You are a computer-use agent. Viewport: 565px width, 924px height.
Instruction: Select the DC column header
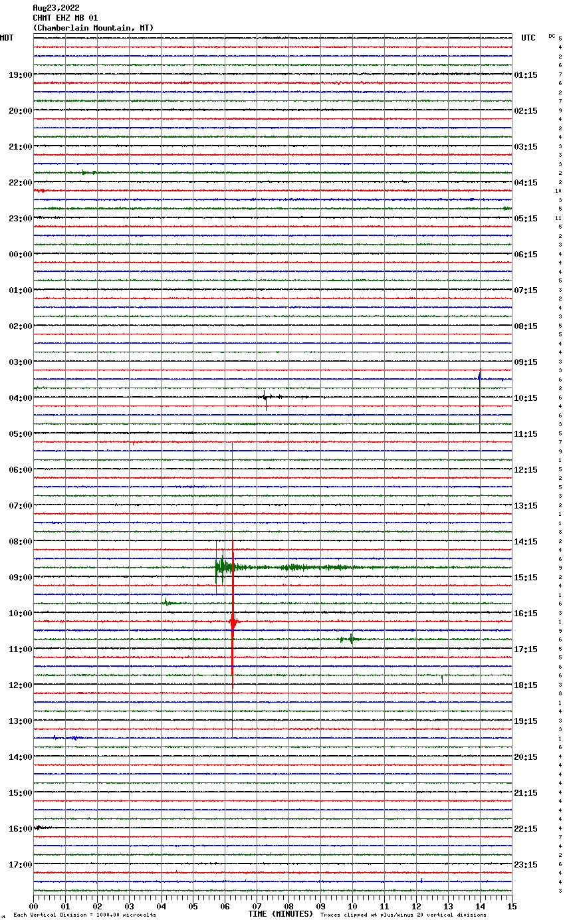552,36
